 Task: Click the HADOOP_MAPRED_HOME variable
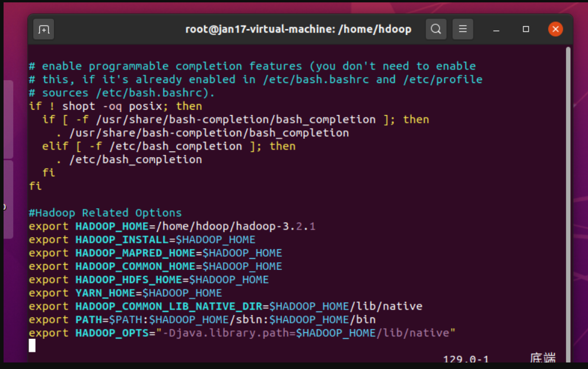pyautogui.click(x=135, y=253)
